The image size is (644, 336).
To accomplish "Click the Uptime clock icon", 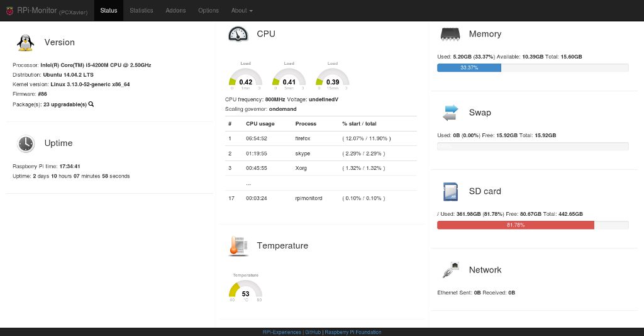I will pyautogui.click(x=25, y=143).
